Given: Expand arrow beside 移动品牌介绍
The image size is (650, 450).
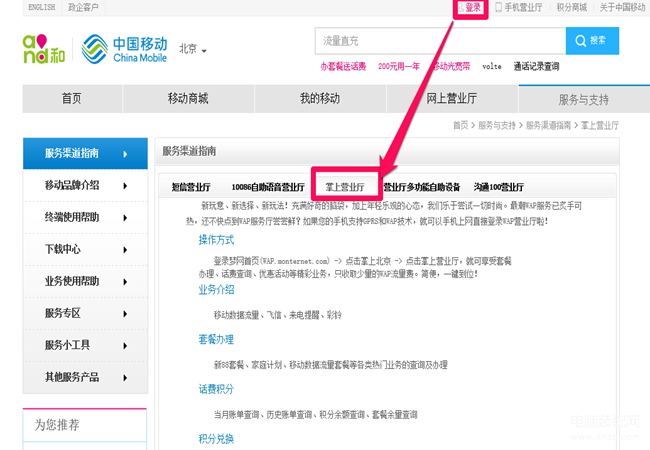Looking at the screenshot, I should (125, 186).
